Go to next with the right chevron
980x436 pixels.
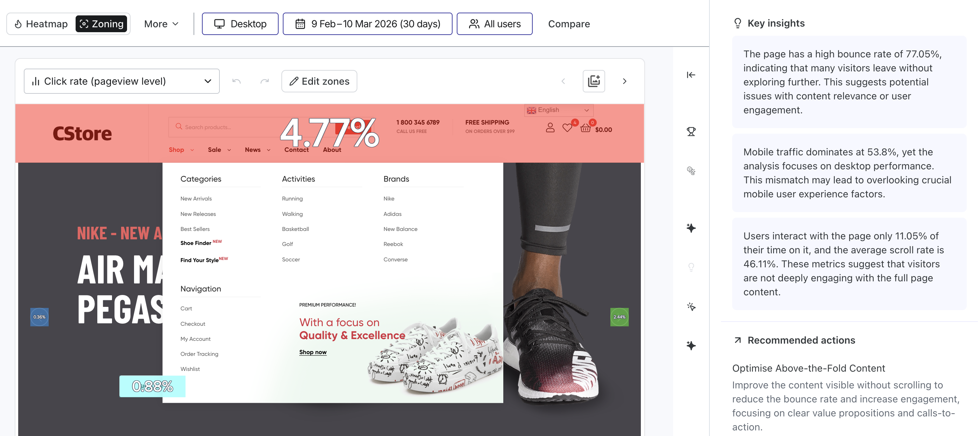coord(624,81)
